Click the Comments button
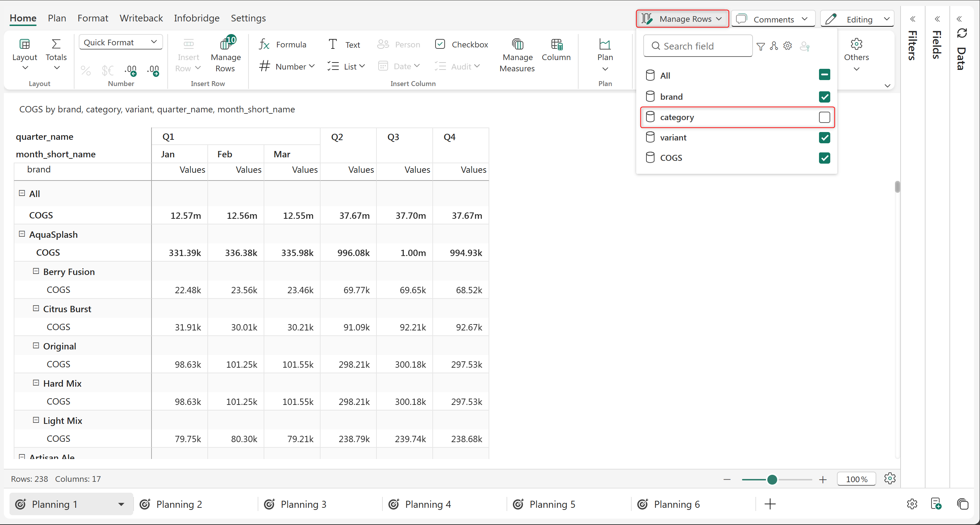This screenshot has width=980, height=525. click(x=773, y=19)
